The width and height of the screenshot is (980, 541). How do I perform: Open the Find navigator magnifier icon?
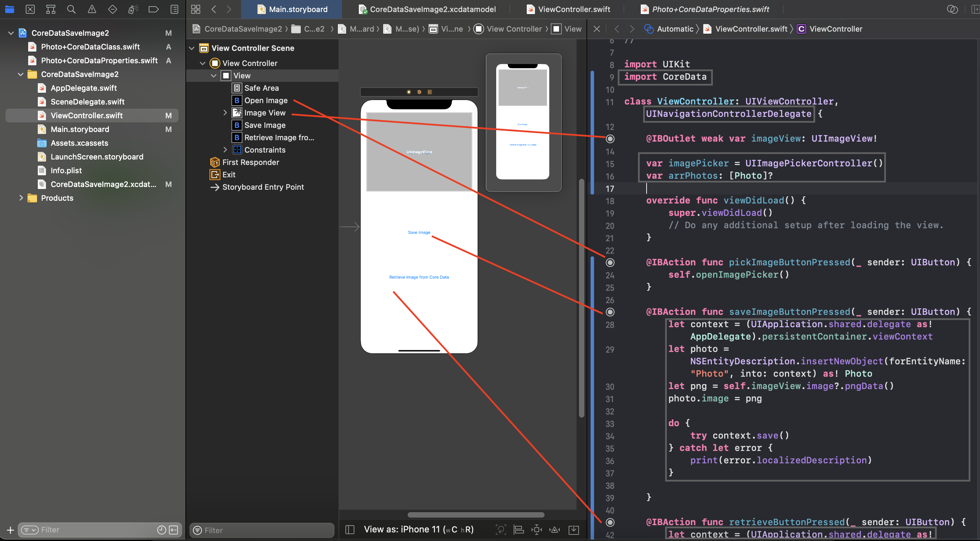pyautogui.click(x=71, y=9)
